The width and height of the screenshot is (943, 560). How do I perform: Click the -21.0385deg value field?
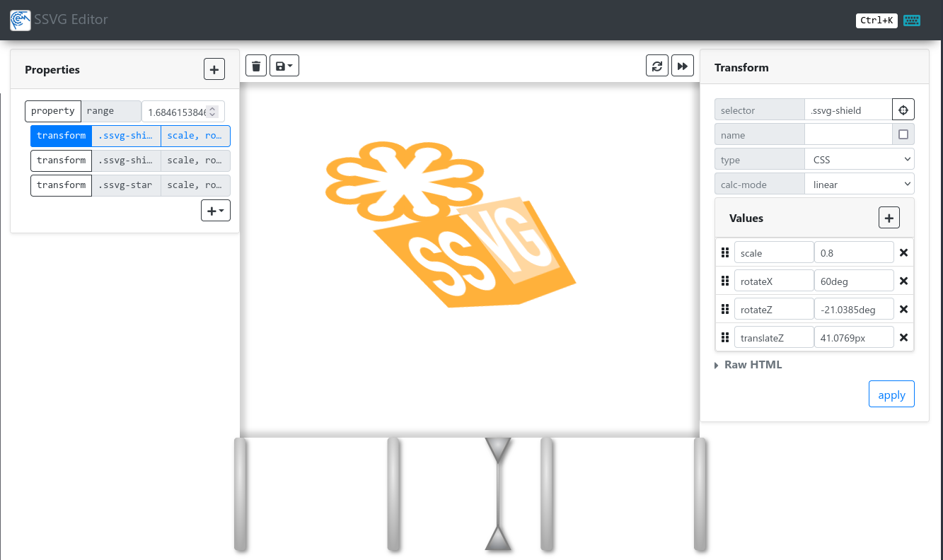tap(854, 309)
